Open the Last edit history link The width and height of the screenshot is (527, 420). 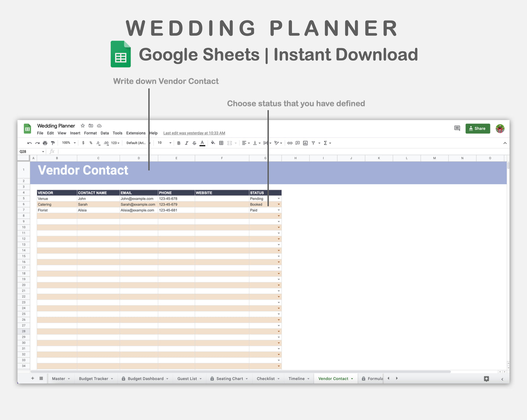point(194,133)
